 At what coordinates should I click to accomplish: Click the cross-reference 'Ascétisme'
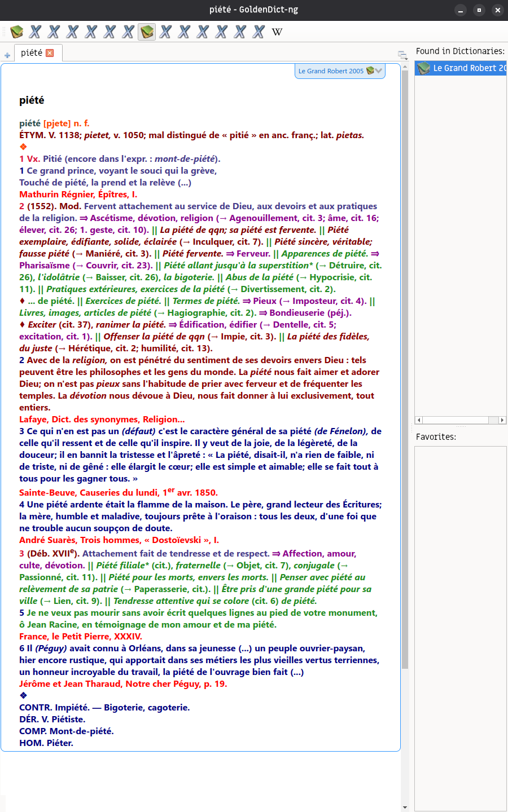point(113,218)
